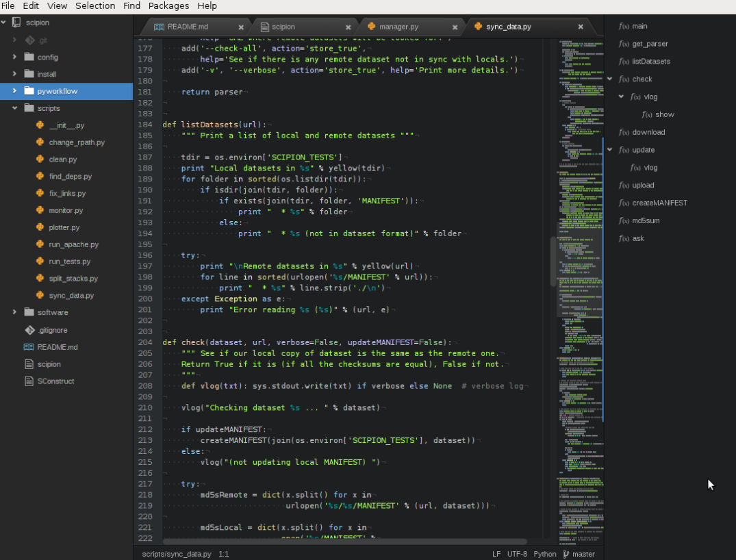The height and width of the screenshot is (560, 736).
Task: Click the function icon beside md5sum
Action: click(623, 220)
